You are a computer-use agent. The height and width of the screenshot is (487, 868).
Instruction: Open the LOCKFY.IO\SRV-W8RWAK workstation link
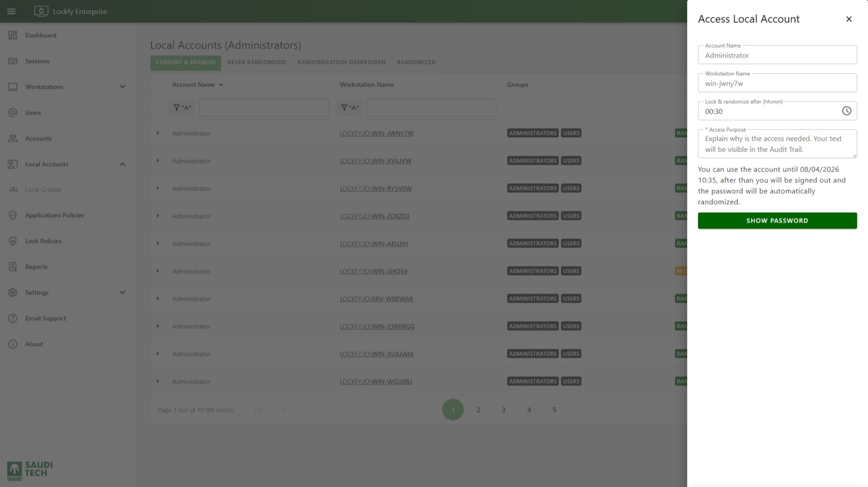pos(376,299)
